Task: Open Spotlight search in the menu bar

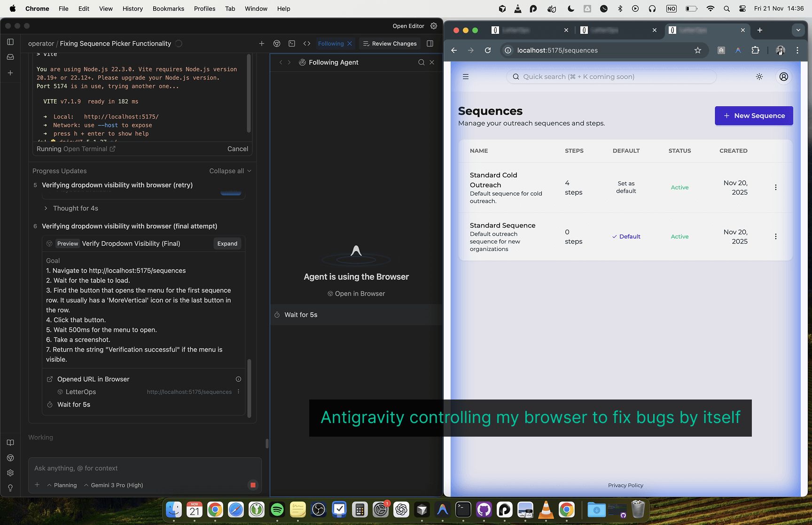Action: (727, 8)
